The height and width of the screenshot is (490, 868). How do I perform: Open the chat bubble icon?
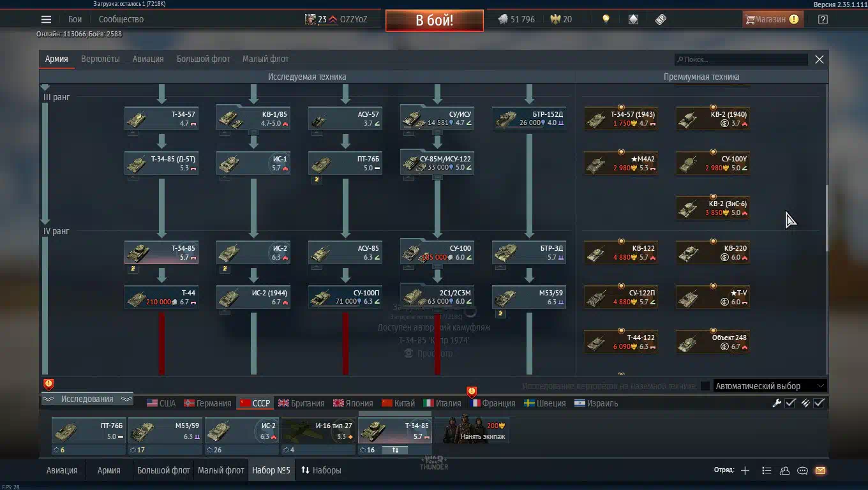[x=802, y=470]
